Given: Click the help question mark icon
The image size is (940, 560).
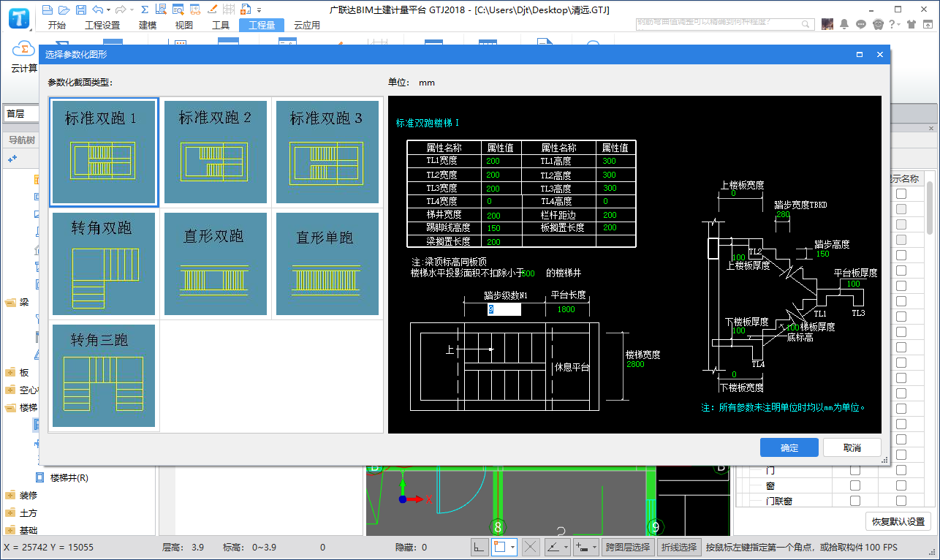Looking at the screenshot, I should pyautogui.click(x=892, y=24).
